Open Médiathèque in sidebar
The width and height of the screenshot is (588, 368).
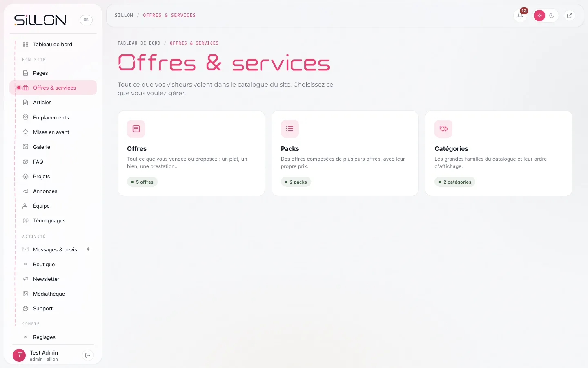(53, 294)
